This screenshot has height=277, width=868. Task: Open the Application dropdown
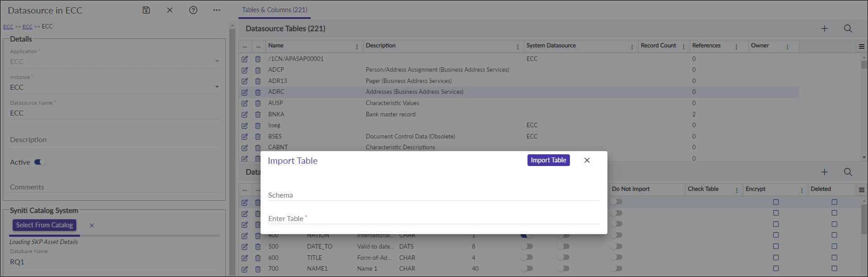coord(217,61)
